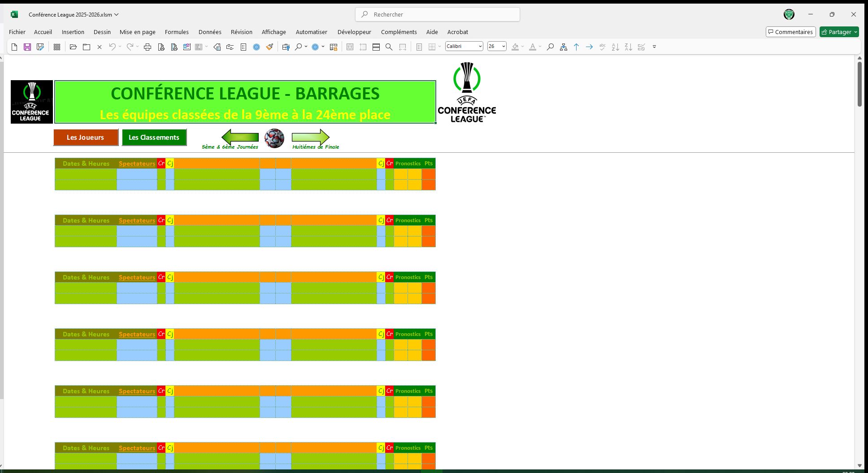Click the Open folder icon
868x473 pixels.
click(73, 47)
